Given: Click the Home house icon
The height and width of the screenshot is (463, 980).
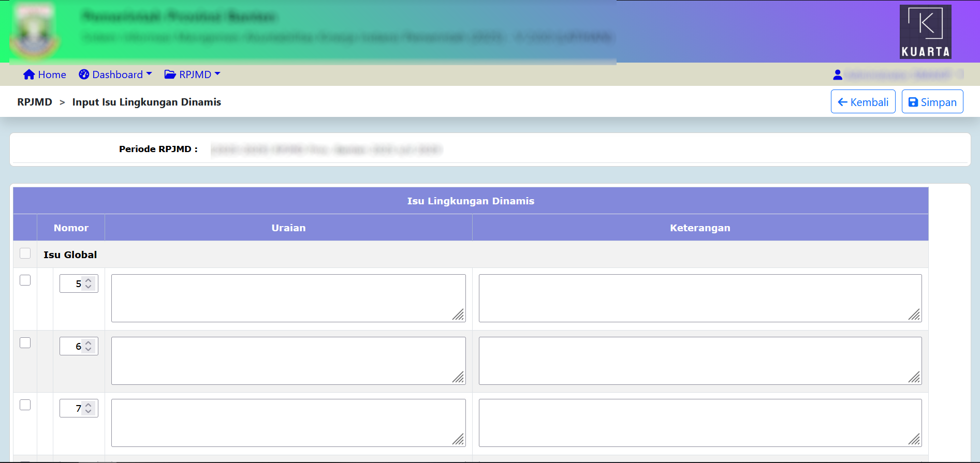Looking at the screenshot, I should tap(29, 74).
